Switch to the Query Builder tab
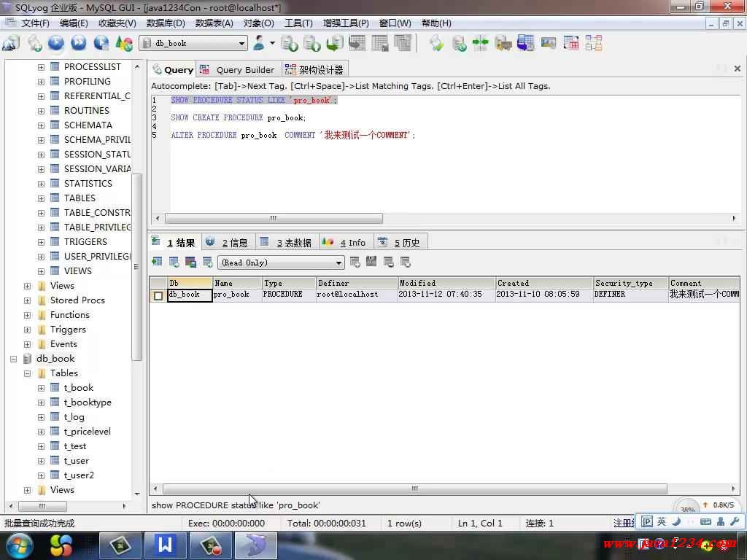The width and height of the screenshot is (747, 560). tap(238, 69)
